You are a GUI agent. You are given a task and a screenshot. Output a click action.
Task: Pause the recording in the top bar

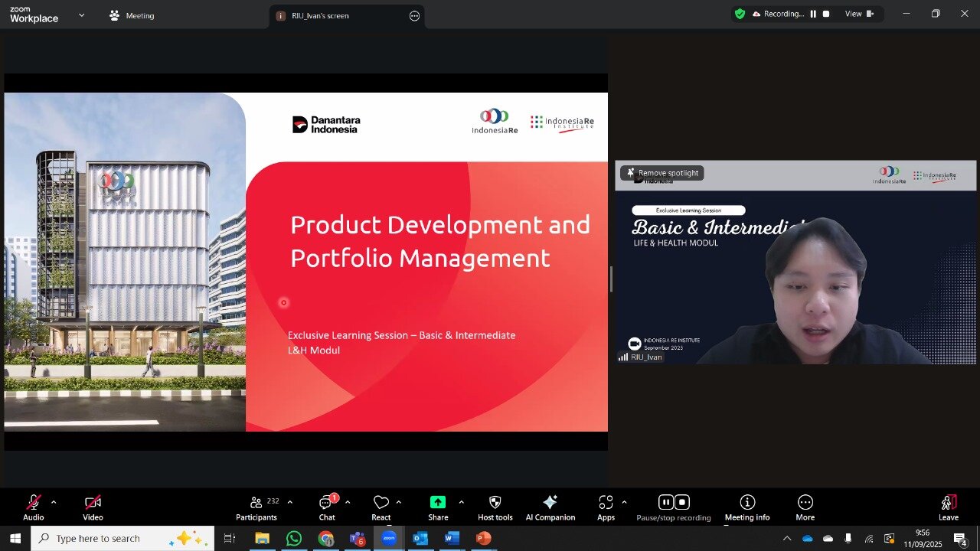pos(813,14)
